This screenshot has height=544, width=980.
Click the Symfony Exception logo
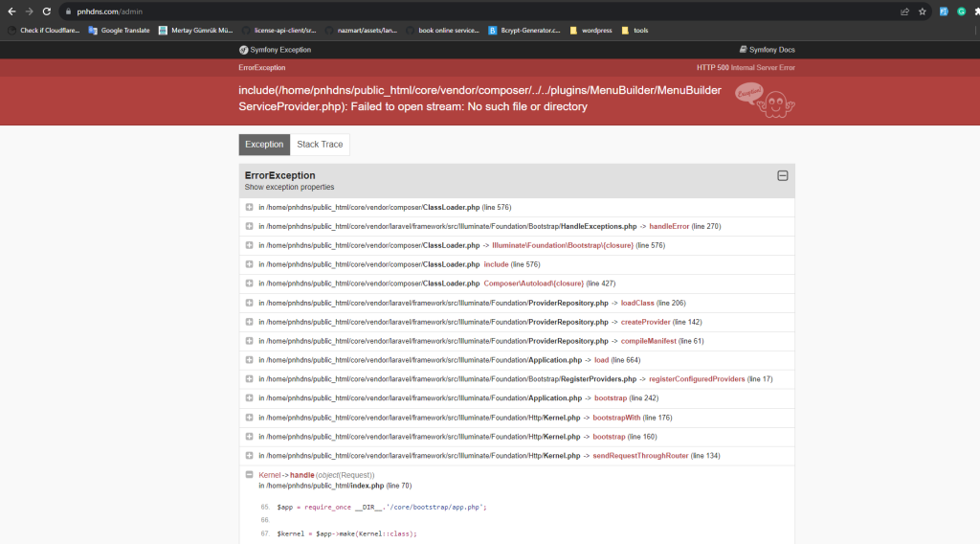pyautogui.click(x=275, y=50)
